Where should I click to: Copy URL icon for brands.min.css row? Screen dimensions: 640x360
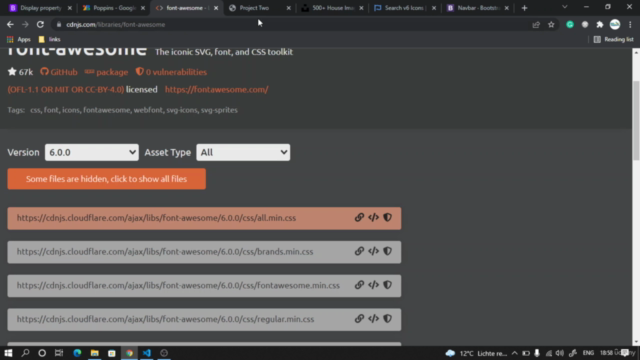(x=359, y=251)
